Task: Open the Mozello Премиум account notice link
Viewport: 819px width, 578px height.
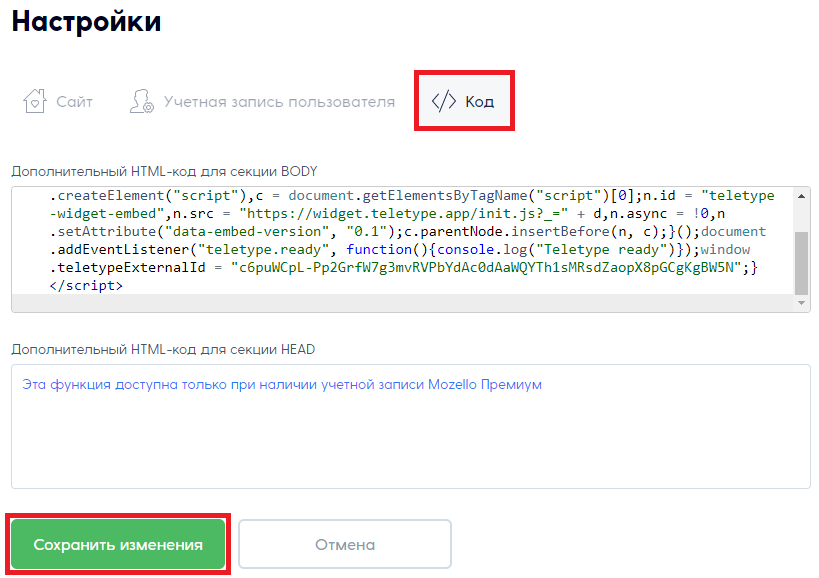Action: coord(282,385)
